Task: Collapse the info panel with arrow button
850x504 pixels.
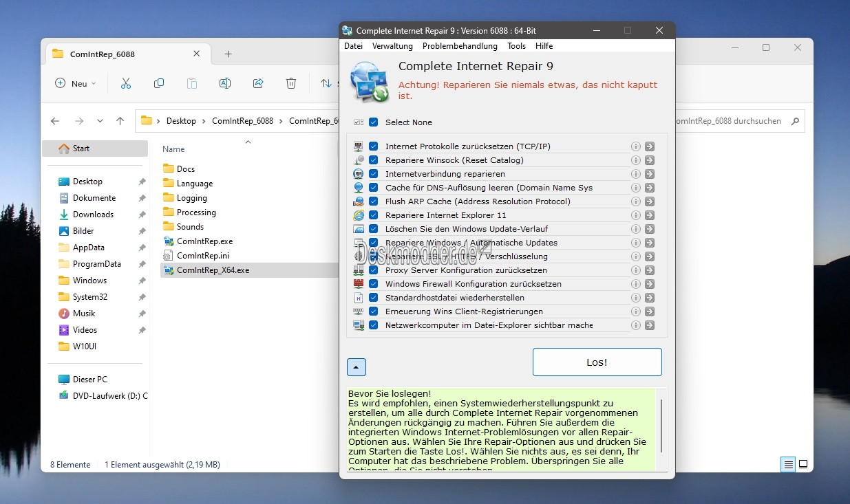Action: click(356, 367)
